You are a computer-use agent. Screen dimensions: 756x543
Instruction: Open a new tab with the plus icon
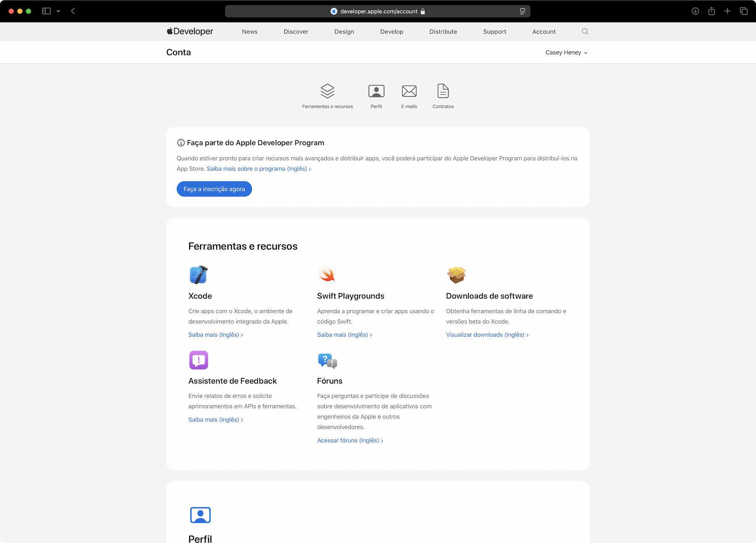pyautogui.click(x=727, y=11)
